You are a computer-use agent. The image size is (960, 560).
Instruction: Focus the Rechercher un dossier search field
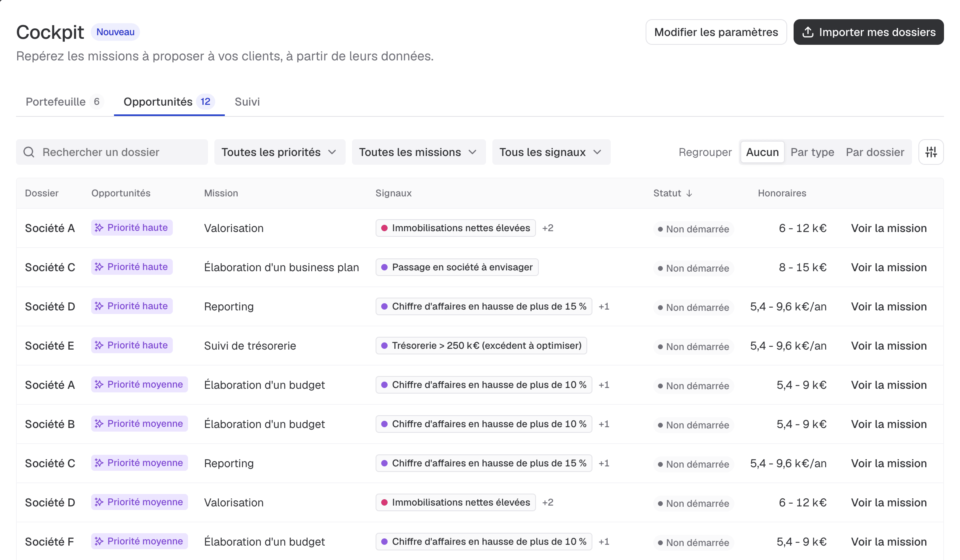[x=112, y=152]
